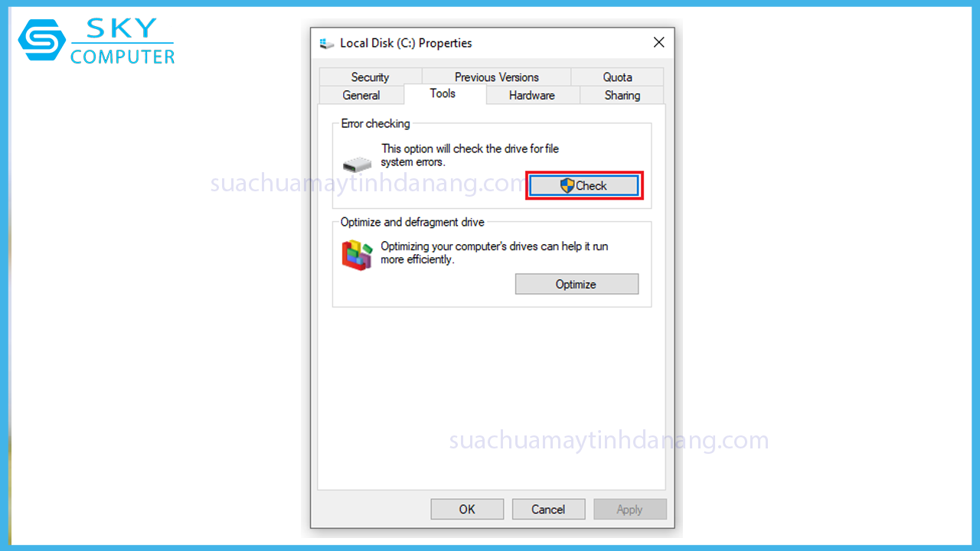Switch to the Security tab
The image size is (980, 551).
click(370, 77)
